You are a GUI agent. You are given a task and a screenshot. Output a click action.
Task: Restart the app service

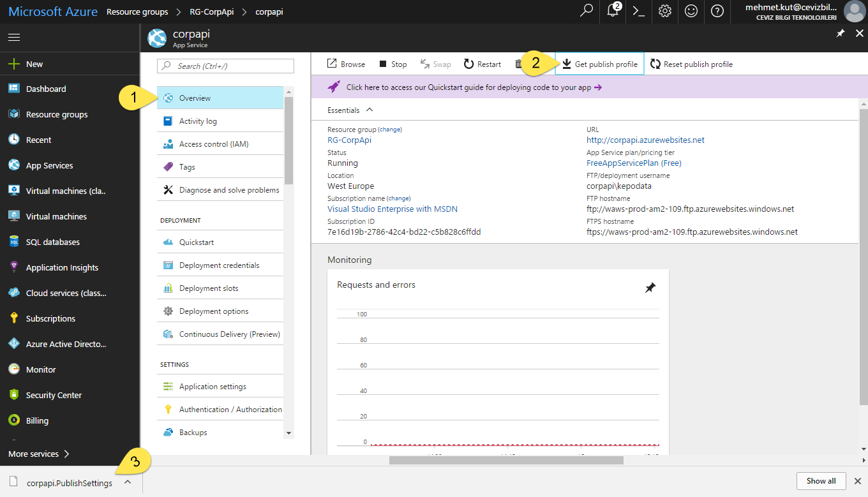point(483,64)
